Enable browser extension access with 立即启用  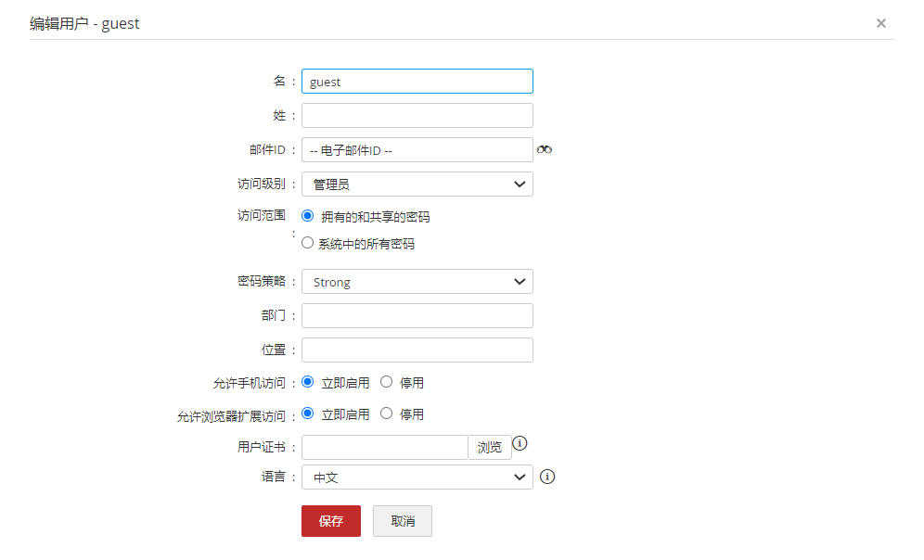pos(308,414)
